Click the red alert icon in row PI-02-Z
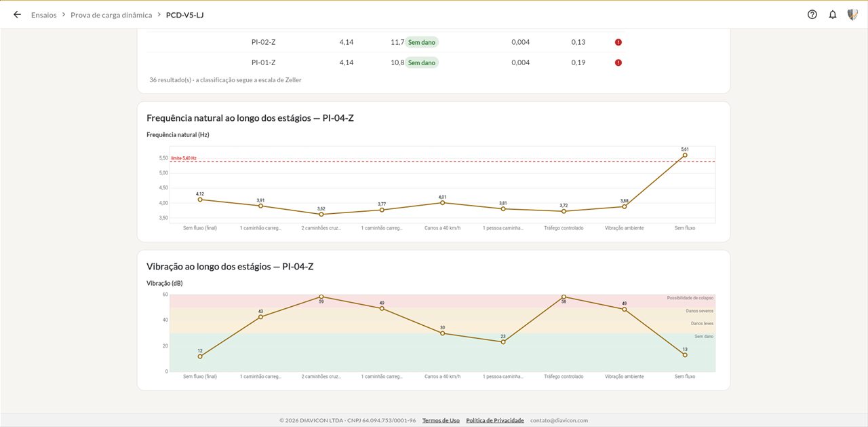The height and width of the screenshot is (427, 868). pyautogui.click(x=618, y=42)
